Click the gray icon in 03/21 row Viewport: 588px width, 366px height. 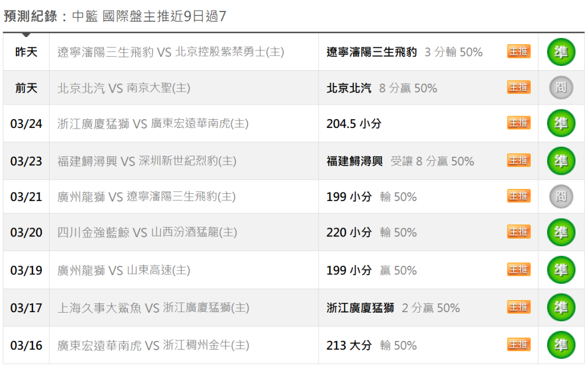(561, 197)
